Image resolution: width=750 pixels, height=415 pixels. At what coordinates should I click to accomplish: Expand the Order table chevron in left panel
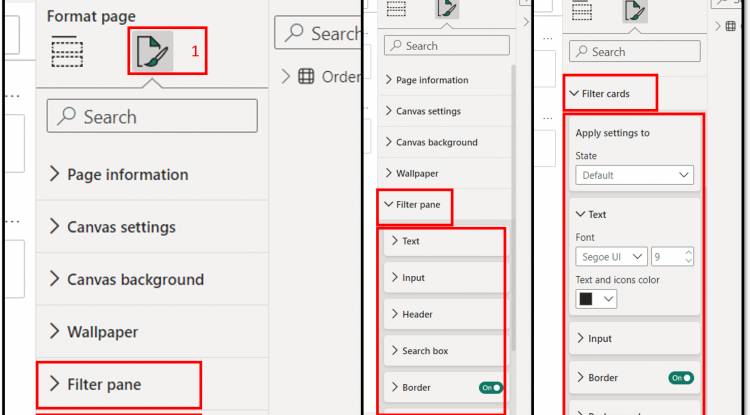(x=286, y=76)
